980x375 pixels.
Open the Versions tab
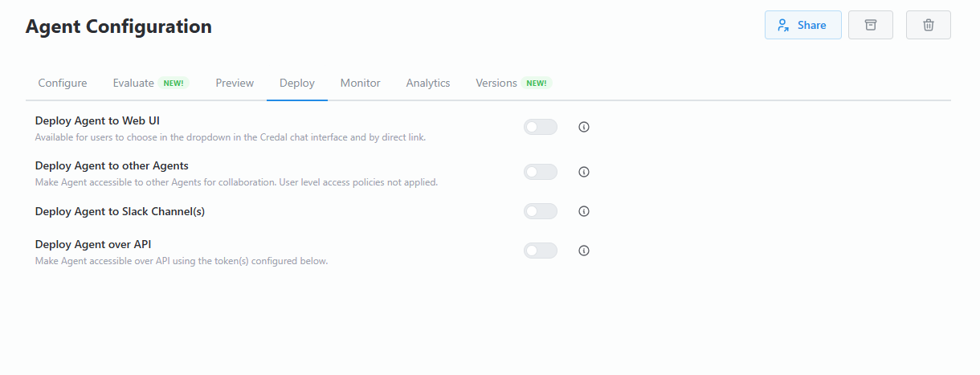[x=496, y=83]
